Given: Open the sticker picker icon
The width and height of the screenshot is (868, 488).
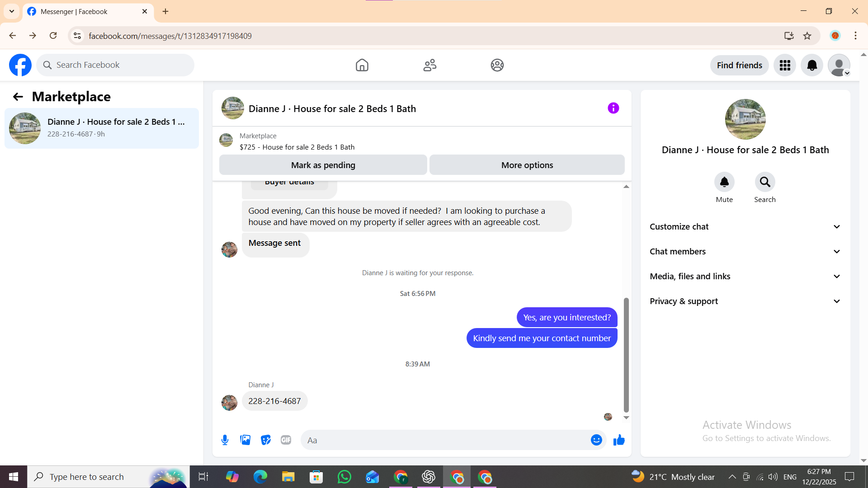Looking at the screenshot, I should [265, 440].
